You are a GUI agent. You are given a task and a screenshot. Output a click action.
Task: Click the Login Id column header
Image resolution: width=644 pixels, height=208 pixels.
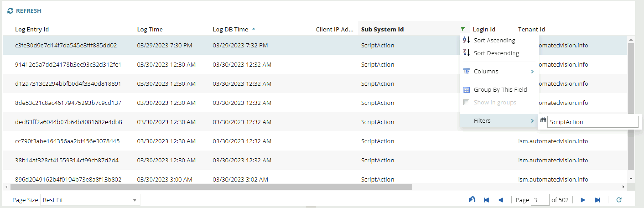tap(484, 29)
